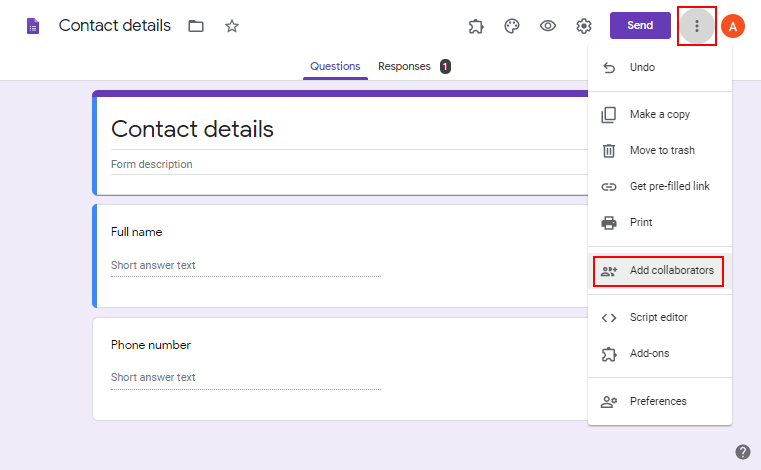The height and width of the screenshot is (470, 761).
Task: Open the help question mark icon
Action: (743, 452)
